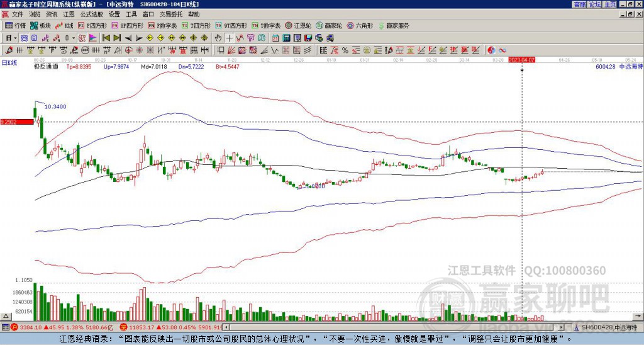Open 赢家服务 with the dollar icon
644x345 pixels.
[x=394, y=25]
